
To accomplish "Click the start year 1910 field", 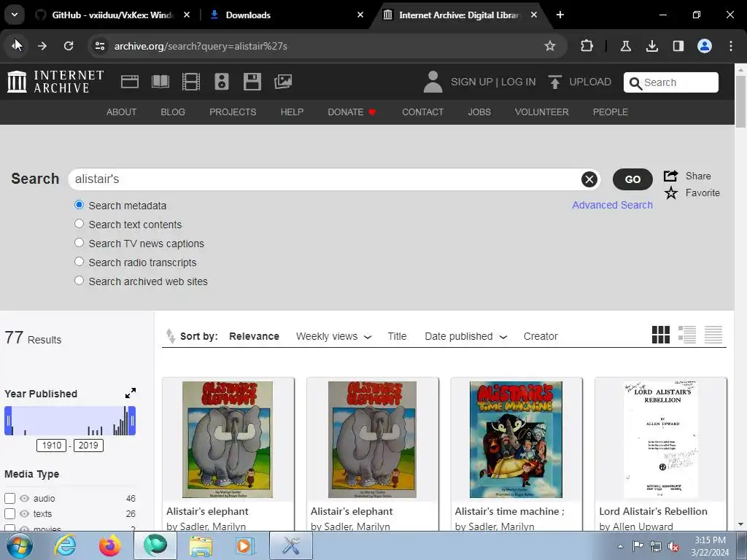I will 52,446.
